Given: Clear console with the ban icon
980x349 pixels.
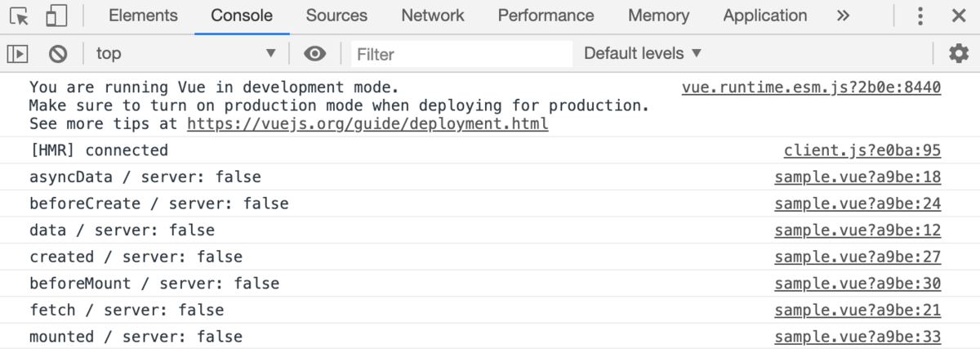Looking at the screenshot, I should click(x=57, y=54).
